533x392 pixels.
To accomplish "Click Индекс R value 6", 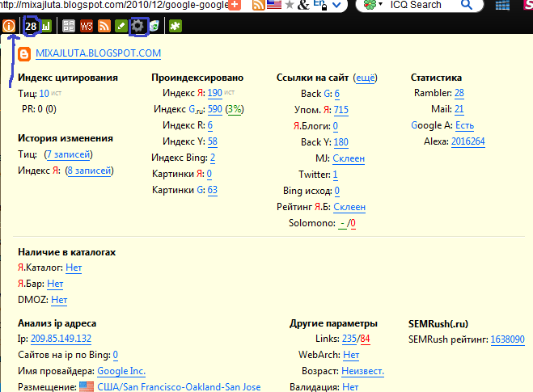I will tap(210, 125).
